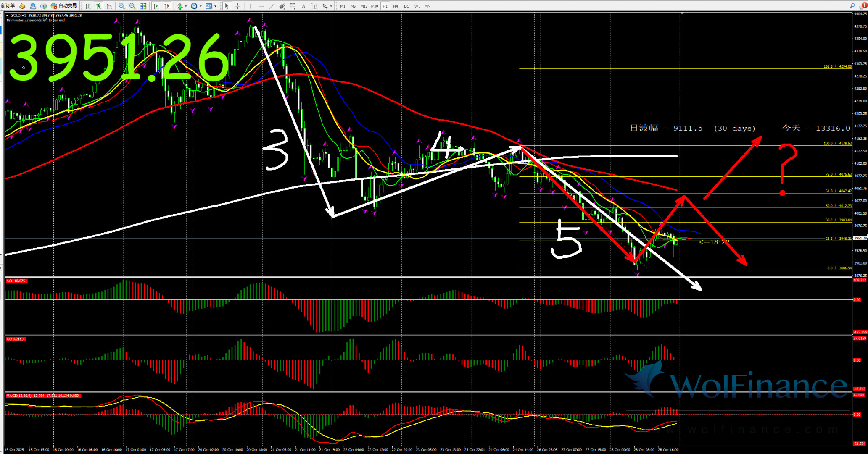This screenshot has height=454, width=868.
Task: Select the vertical line tool
Action: click(251, 6)
